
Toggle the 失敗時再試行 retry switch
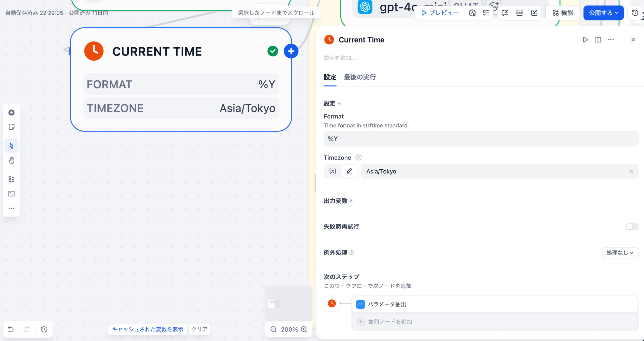(632, 226)
